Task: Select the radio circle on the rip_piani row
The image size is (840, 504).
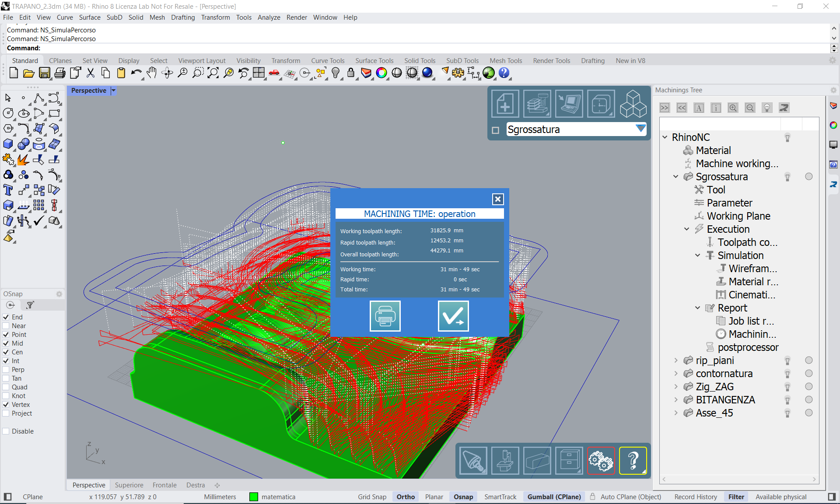Action: [809, 360]
